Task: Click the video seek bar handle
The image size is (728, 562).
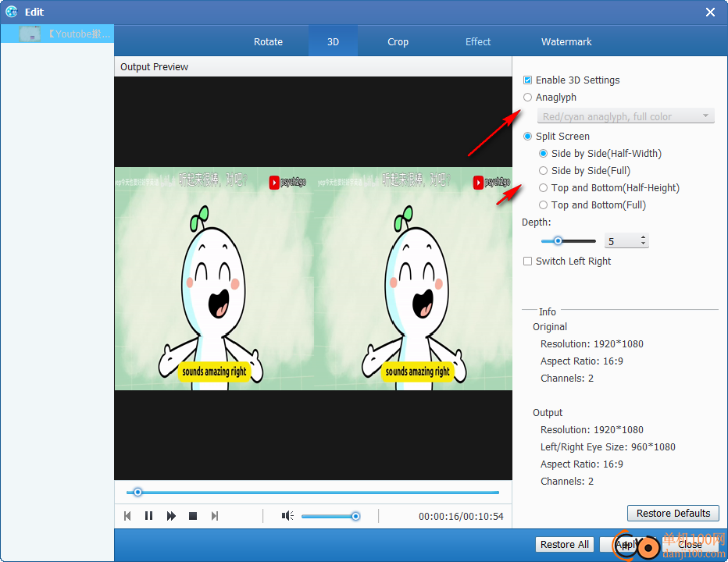Action: tap(137, 492)
